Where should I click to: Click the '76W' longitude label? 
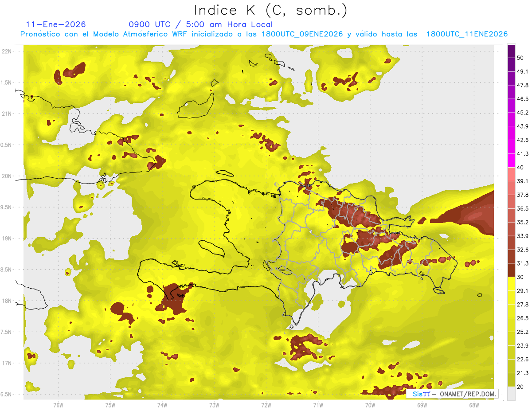[x=58, y=405]
